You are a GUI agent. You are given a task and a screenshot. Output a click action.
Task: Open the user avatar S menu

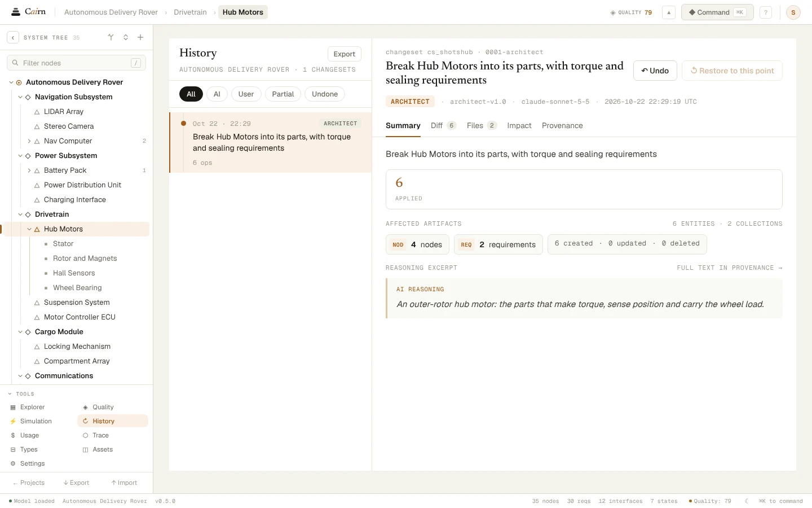coord(793,12)
